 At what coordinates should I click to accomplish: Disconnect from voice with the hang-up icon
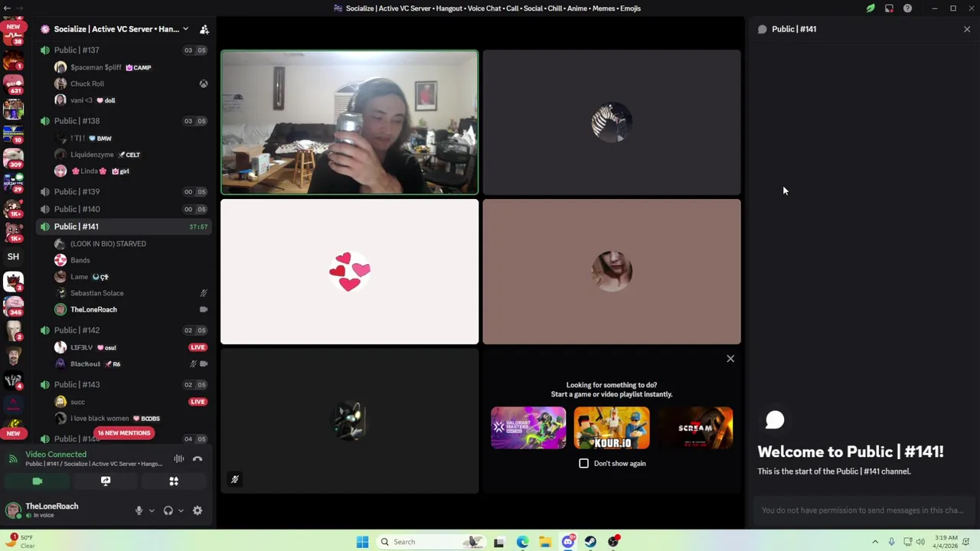(198, 459)
